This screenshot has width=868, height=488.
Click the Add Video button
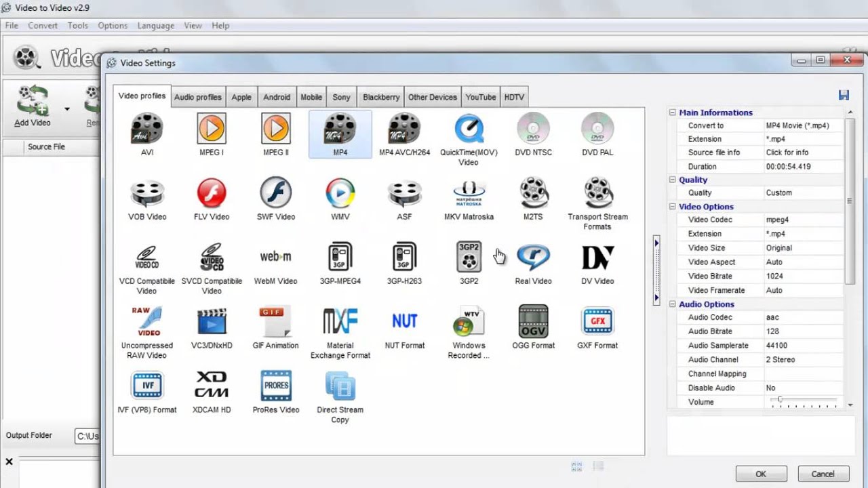pyautogui.click(x=33, y=106)
